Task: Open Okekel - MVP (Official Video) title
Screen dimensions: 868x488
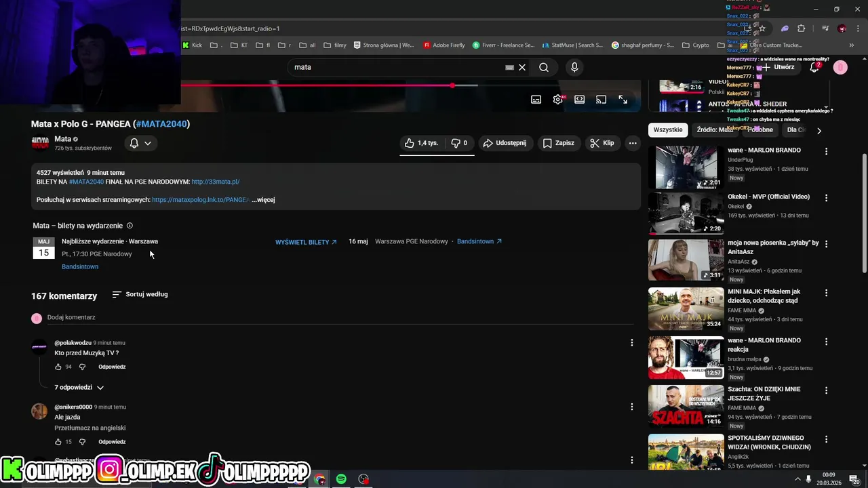Action: (x=768, y=197)
